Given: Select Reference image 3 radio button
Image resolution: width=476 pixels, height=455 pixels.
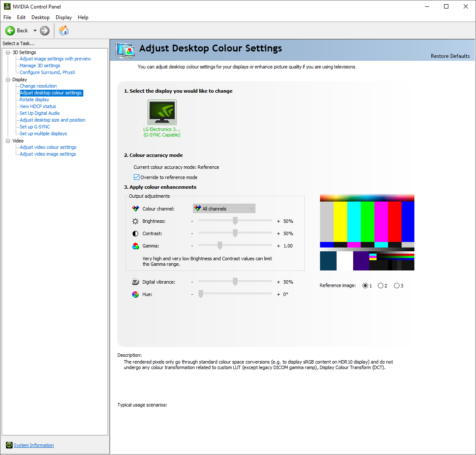Looking at the screenshot, I should coord(397,285).
